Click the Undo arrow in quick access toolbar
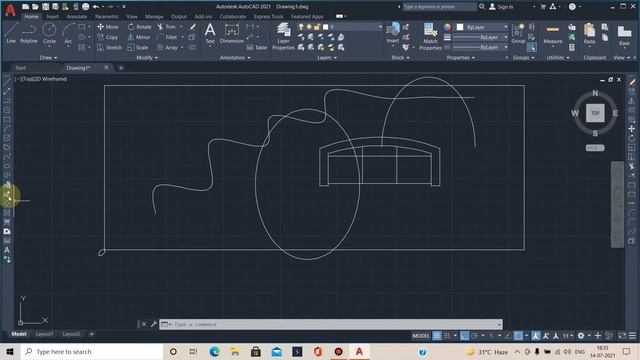The image size is (640, 360). pos(96,7)
